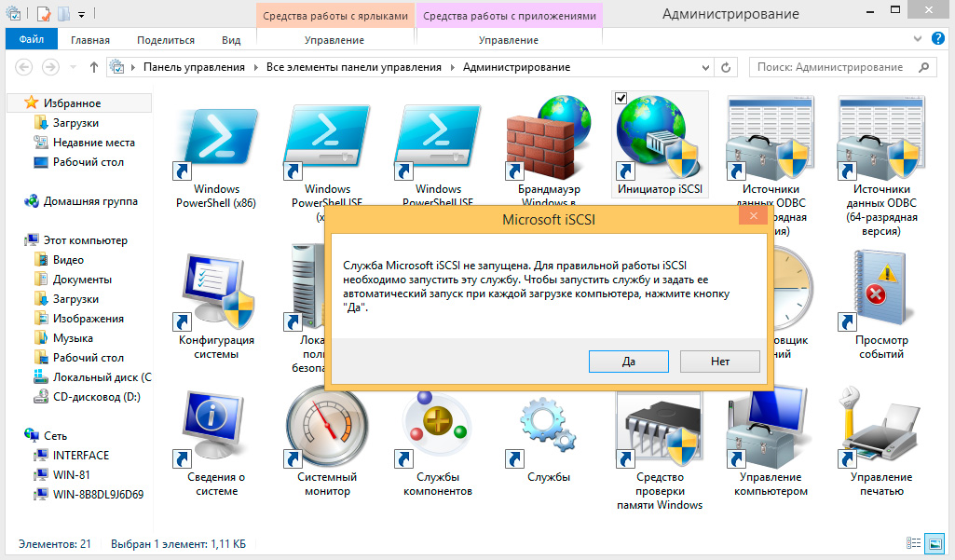
Task: Go up one folder level
Action: pyautogui.click(x=93, y=67)
